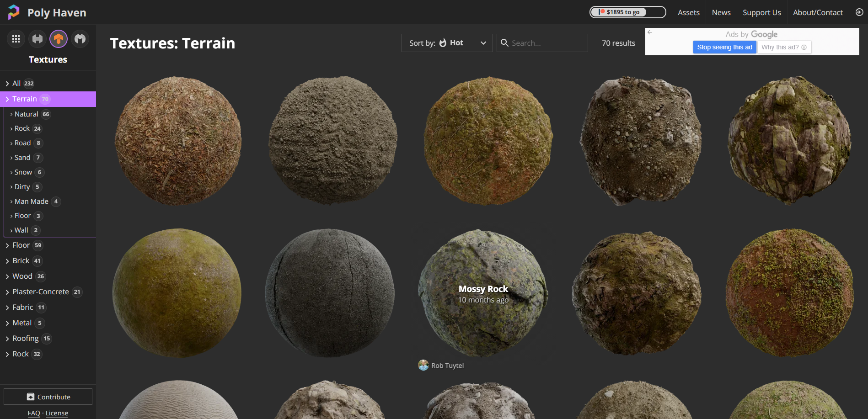Open the Assets menu
The height and width of the screenshot is (419, 868).
click(x=689, y=12)
